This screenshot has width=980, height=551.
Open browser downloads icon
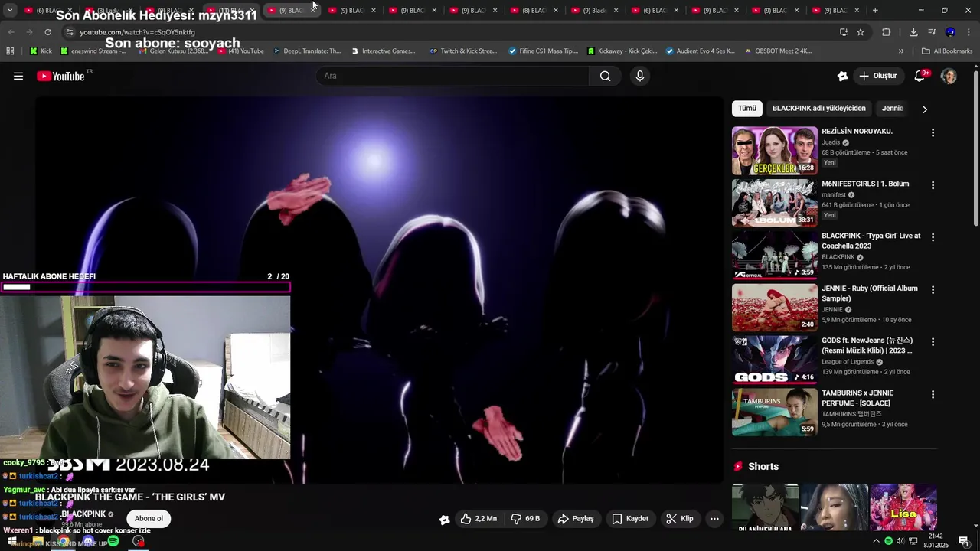(913, 32)
